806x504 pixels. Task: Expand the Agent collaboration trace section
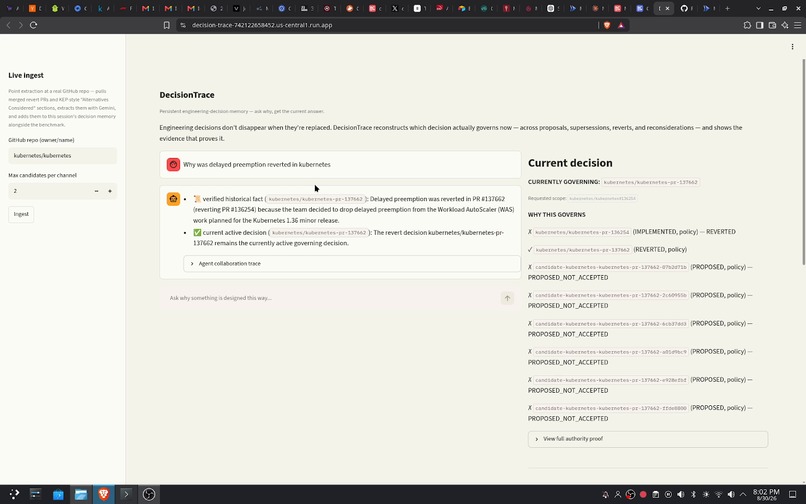[352, 263]
